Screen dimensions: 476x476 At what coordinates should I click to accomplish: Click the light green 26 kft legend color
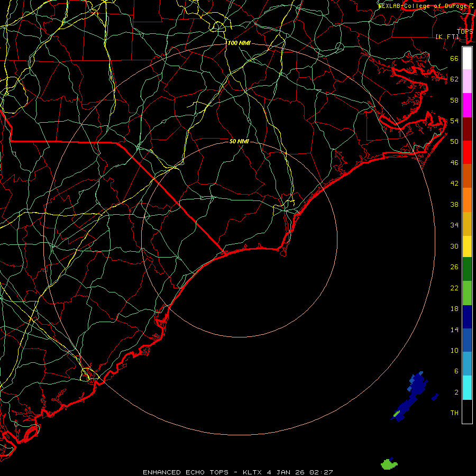(467, 293)
